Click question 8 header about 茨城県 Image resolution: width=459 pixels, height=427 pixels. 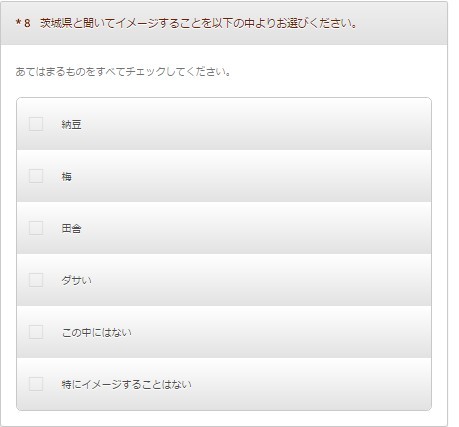[199, 23]
